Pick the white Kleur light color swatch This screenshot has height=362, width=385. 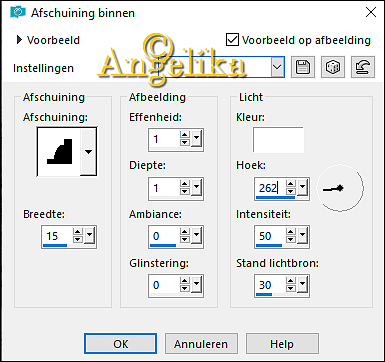point(278,140)
